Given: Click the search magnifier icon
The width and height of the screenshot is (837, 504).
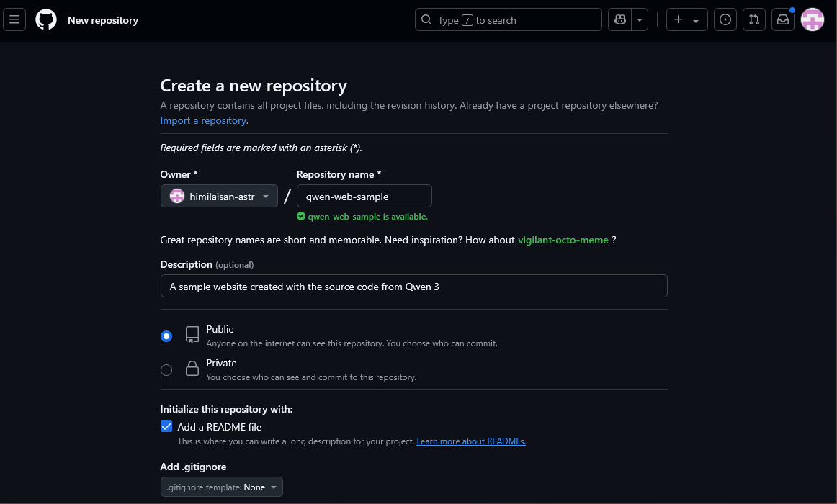Looking at the screenshot, I should coord(426,19).
